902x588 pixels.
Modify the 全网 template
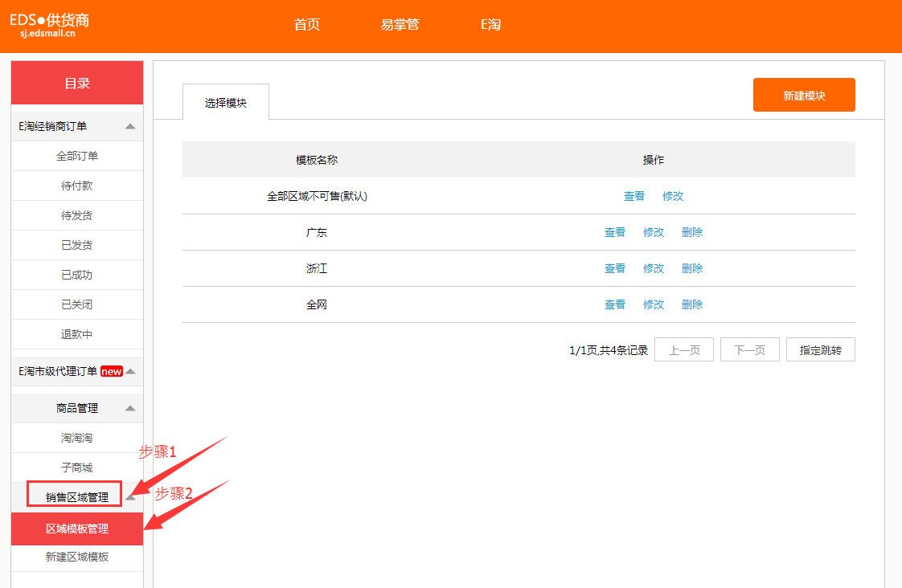pos(653,304)
